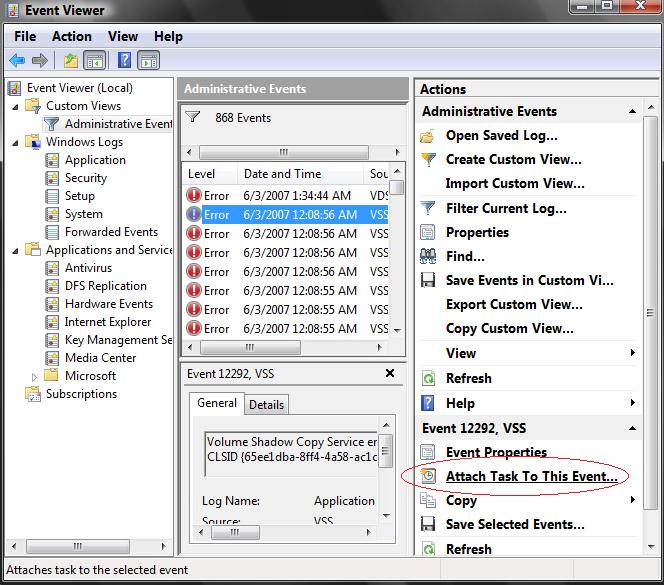Select the System log

(84, 214)
